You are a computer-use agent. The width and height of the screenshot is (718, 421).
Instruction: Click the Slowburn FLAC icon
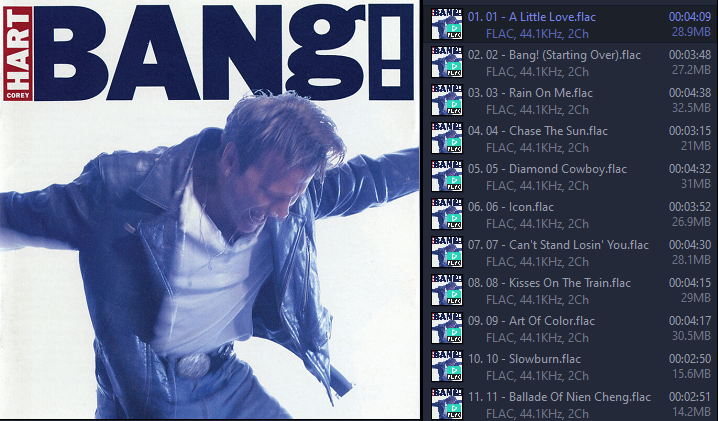tap(447, 366)
